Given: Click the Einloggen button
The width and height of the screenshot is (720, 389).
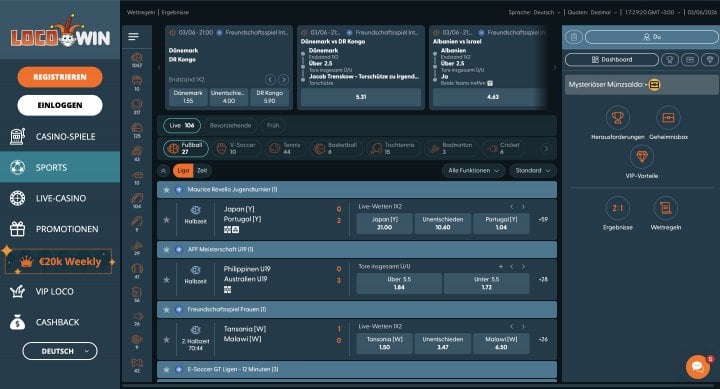Looking at the screenshot, I should 60,105.
